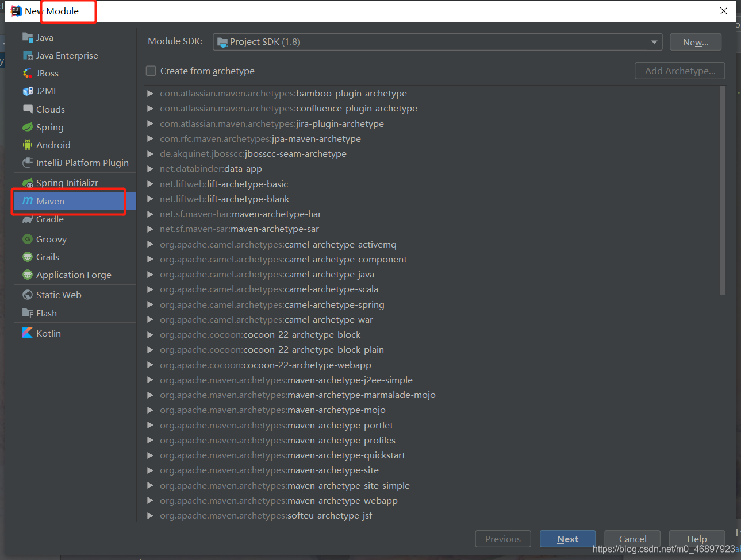Viewport: 741px width, 560px height.
Task: Click the Java Enterprise icon
Action: (28, 55)
